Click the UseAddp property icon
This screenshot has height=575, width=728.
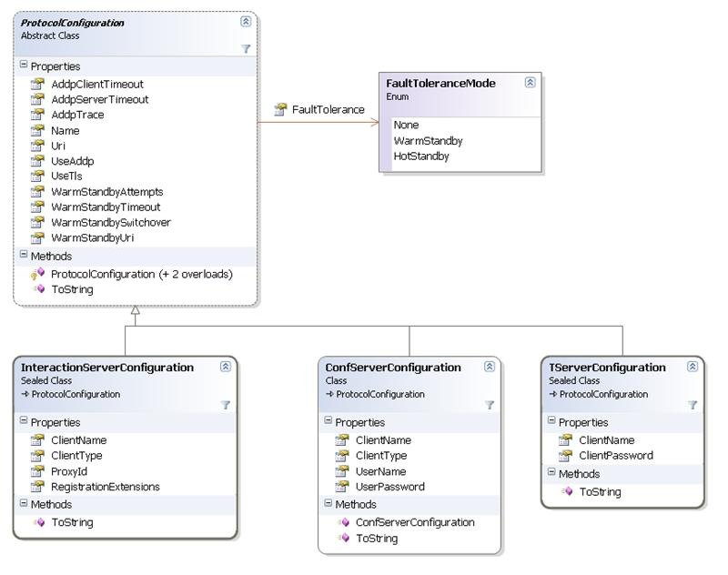(37, 161)
